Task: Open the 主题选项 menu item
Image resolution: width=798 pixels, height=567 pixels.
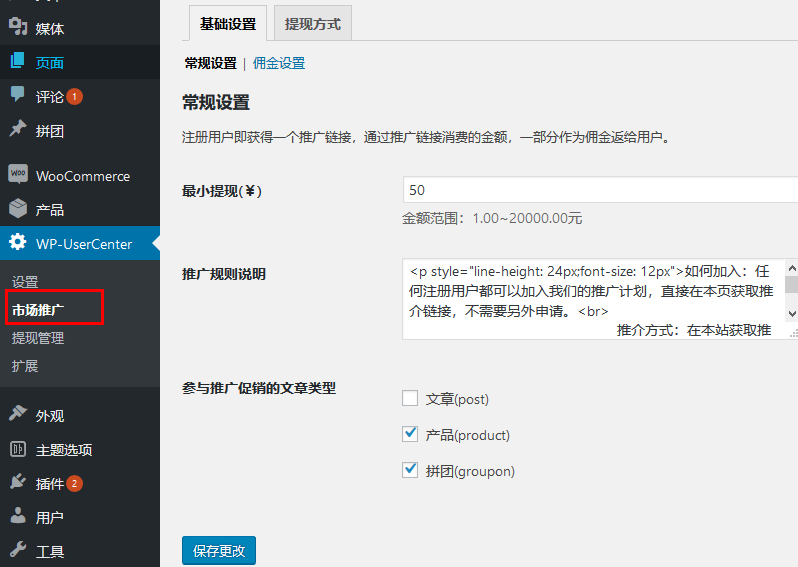Action: pyautogui.click(x=80, y=450)
